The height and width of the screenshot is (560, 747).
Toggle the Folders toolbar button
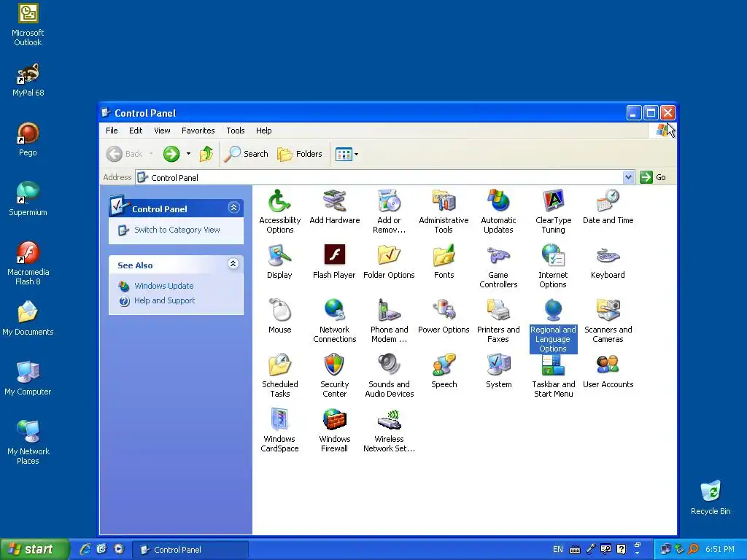point(300,154)
